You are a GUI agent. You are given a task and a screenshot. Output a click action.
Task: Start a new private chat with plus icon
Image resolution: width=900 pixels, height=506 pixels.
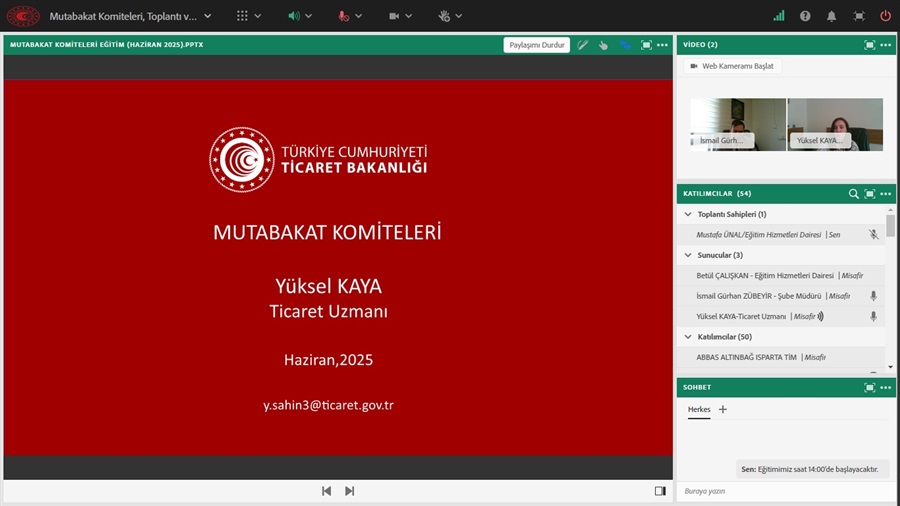723,409
